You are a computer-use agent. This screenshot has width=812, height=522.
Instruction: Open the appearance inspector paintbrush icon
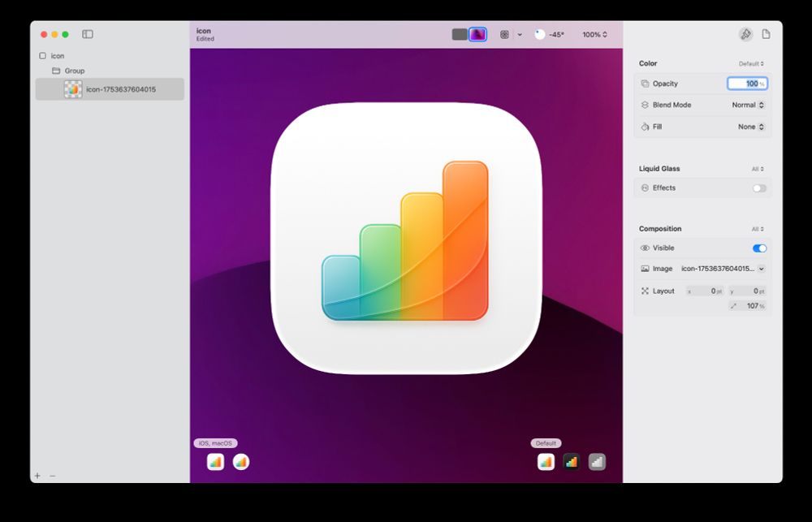point(745,34)
